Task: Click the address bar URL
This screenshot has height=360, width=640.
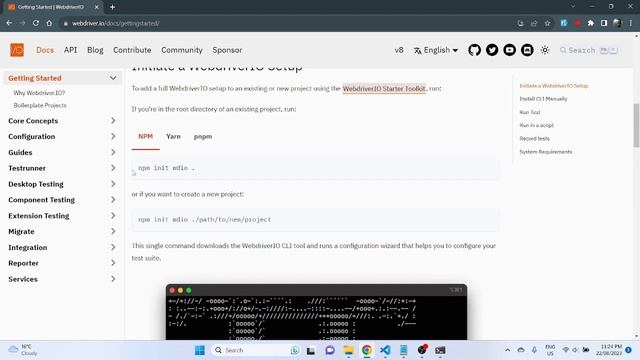Action: (x=116, y=23)
